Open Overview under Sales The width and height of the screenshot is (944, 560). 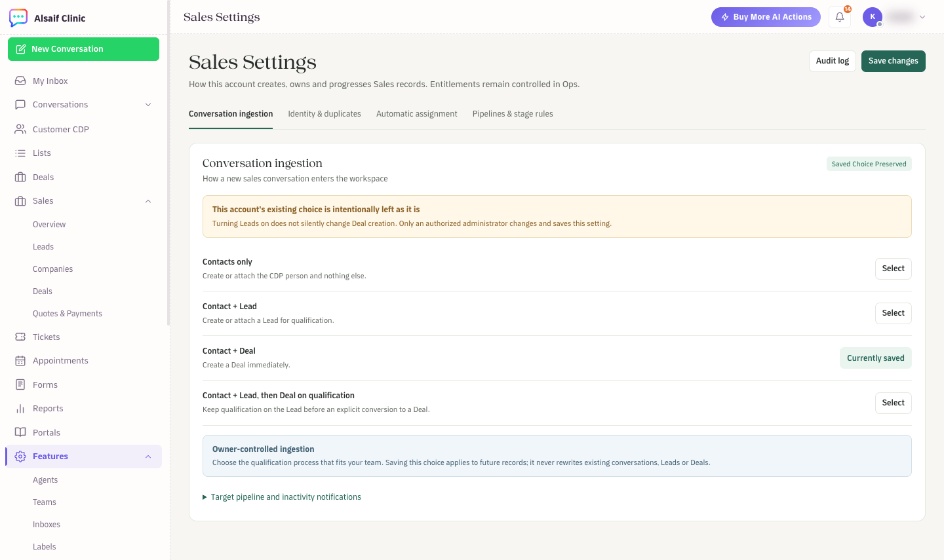[x=49, y=225]
